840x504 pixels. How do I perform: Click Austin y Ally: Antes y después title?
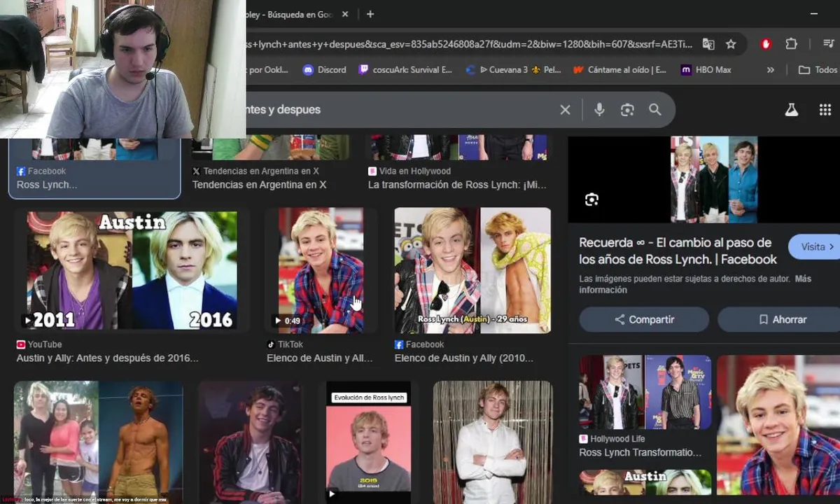point(108,358)
